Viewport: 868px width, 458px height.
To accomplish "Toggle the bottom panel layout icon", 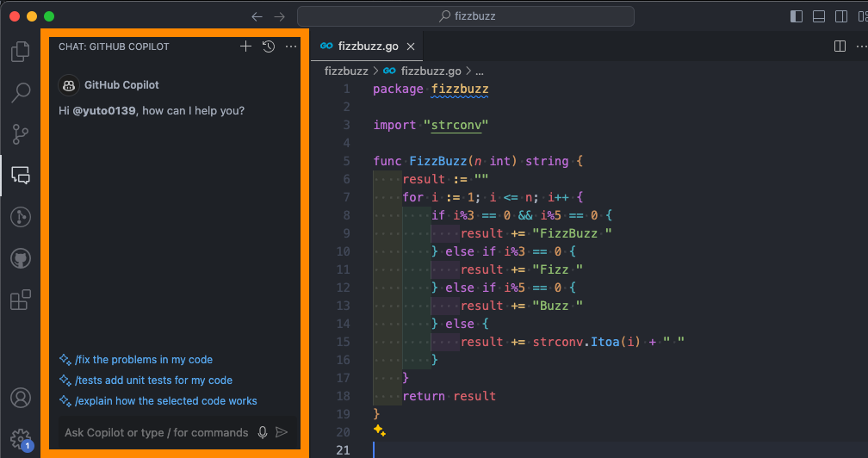I will 819,16.
